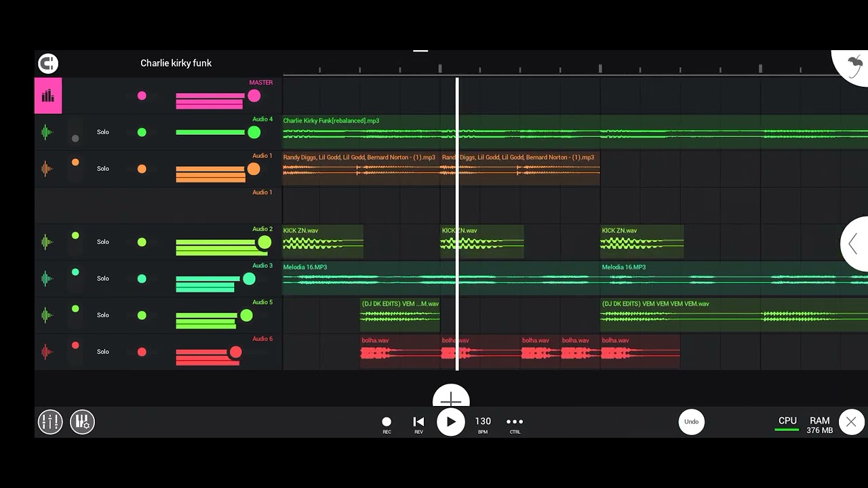Select the last bolha.wav clip
Viewport: 868px width, 488px height.
click(x=640, y=352)
